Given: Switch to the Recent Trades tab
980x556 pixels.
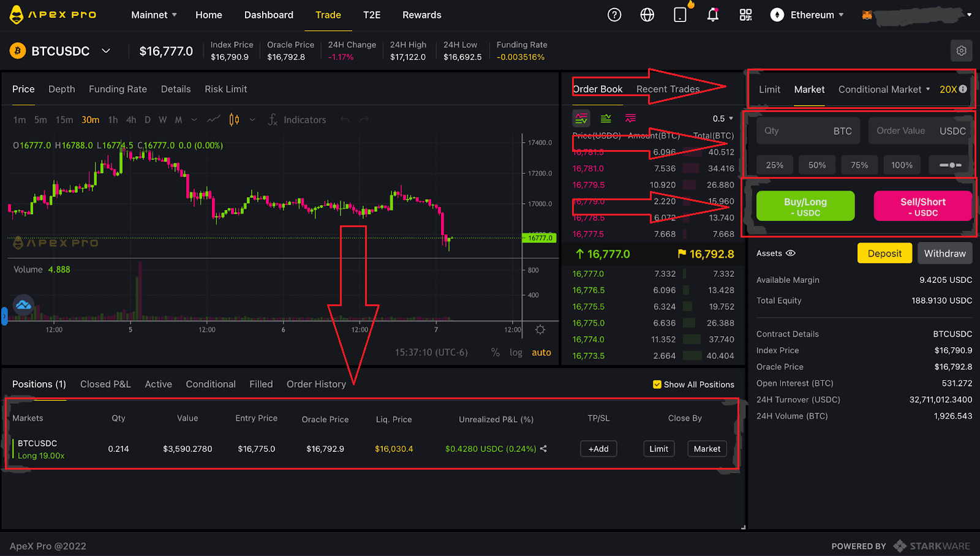Looking at the screenshot, I should (668, 89).
